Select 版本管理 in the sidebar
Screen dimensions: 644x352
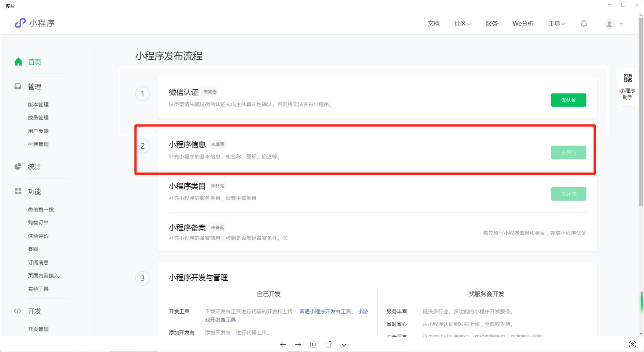pos(38,105)
